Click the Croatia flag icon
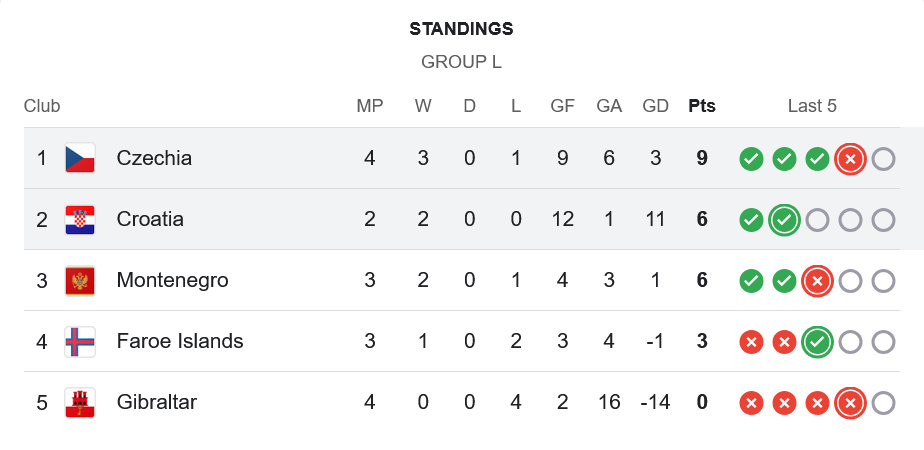The image size is (924, 450). (x=80, y=220)
